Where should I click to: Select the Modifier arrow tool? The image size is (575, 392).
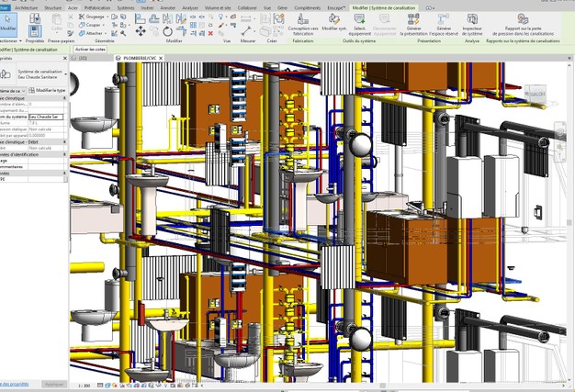pos(9,24)
